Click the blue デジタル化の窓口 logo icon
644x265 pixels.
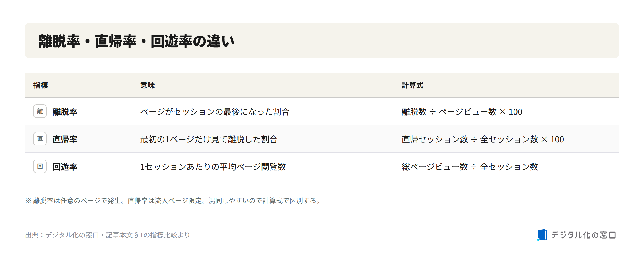tap(542, 235)
